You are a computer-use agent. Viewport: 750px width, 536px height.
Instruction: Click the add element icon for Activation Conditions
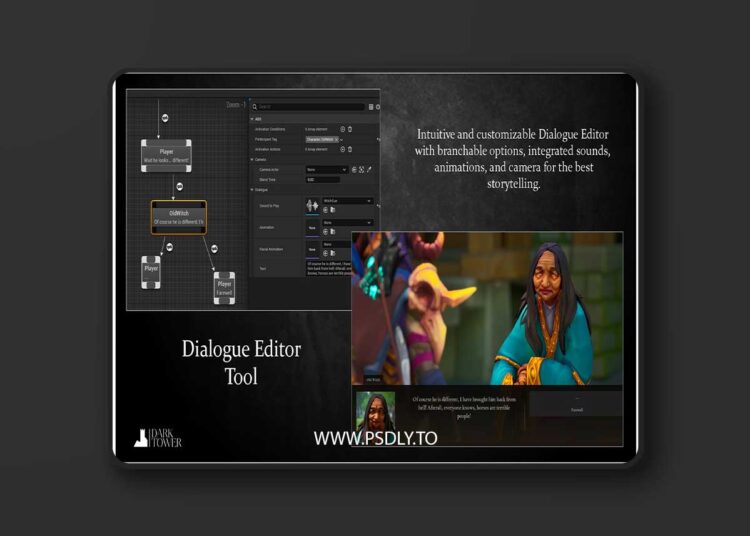coord(343,129)
